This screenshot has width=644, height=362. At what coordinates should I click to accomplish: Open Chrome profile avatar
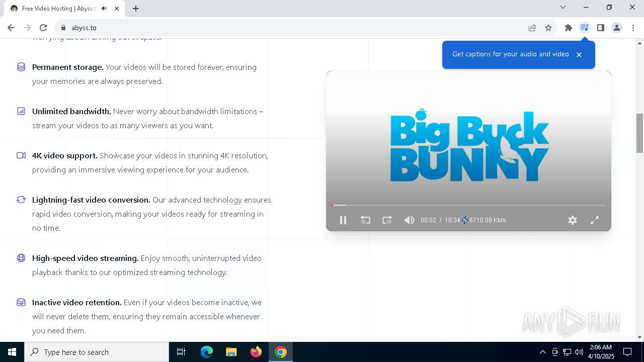click(x=617, y=28)
